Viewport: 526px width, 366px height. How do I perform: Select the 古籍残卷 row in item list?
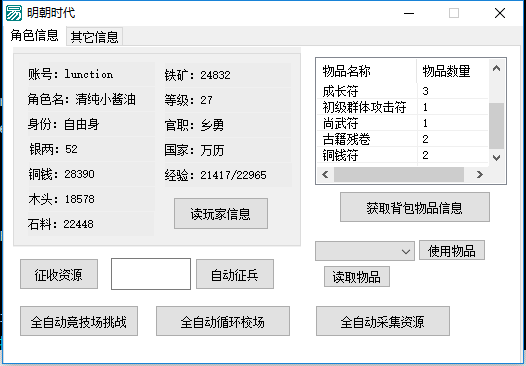[403, 139]
